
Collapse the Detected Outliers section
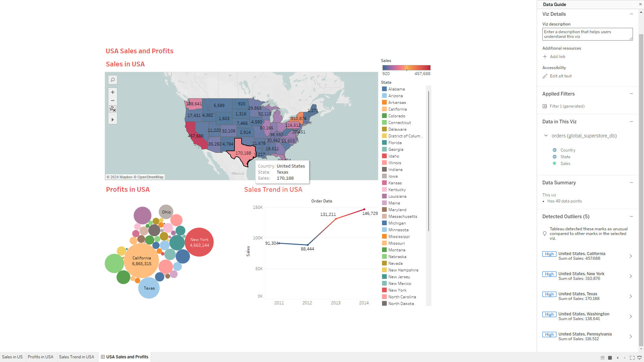pyautogui.click(x=631, y=217)
